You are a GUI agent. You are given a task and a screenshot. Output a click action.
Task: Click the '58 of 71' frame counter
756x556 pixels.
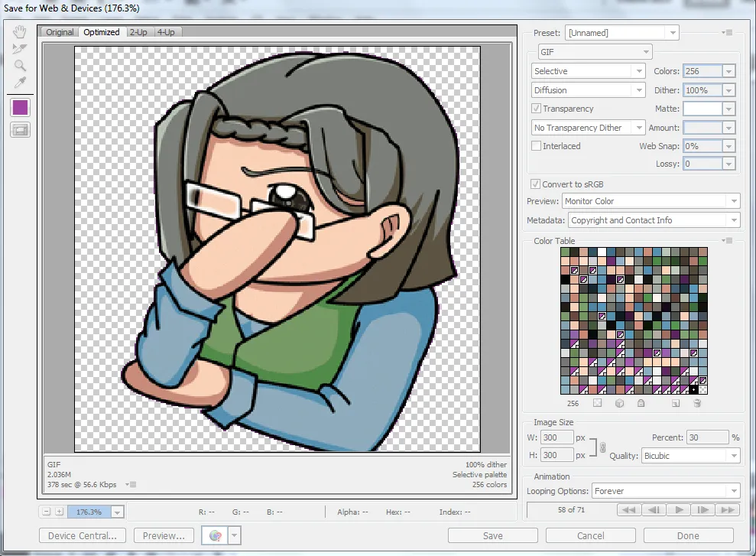tap(571, 509)
